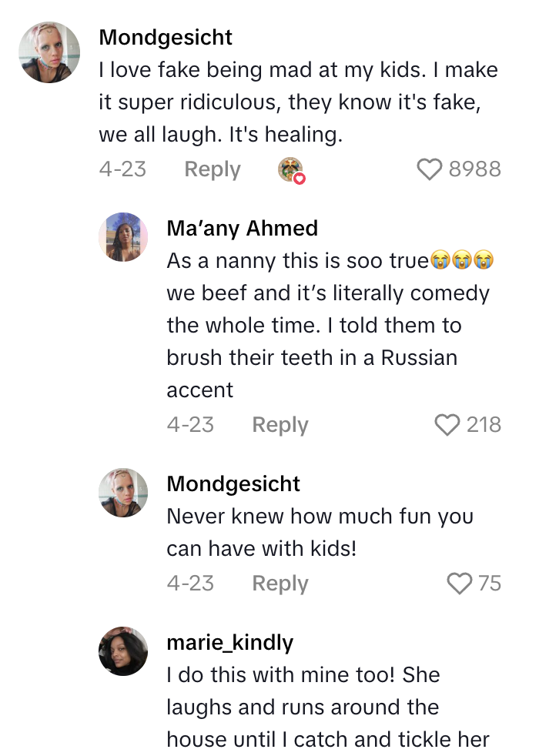
Task: Reply to Ma'any Ahmed's comment
Action: pos(280,425)
